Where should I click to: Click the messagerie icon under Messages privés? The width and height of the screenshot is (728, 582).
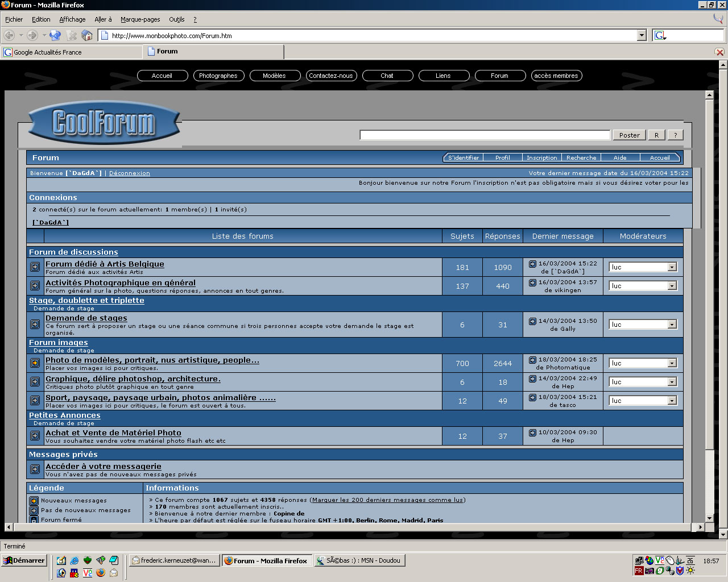[35, 469]
